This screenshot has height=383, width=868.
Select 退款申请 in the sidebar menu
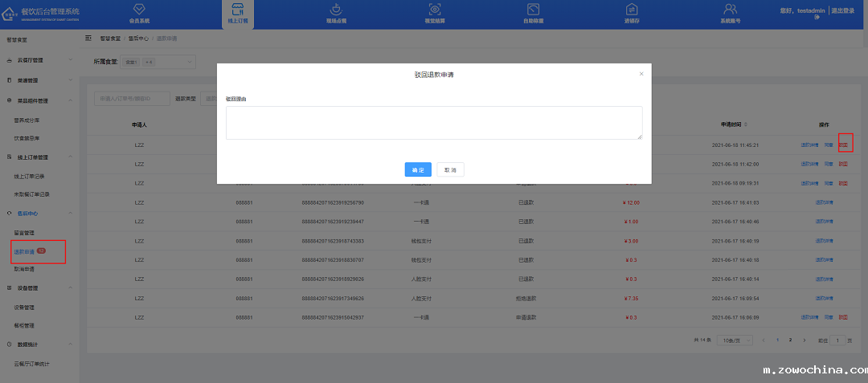[25, 252]
